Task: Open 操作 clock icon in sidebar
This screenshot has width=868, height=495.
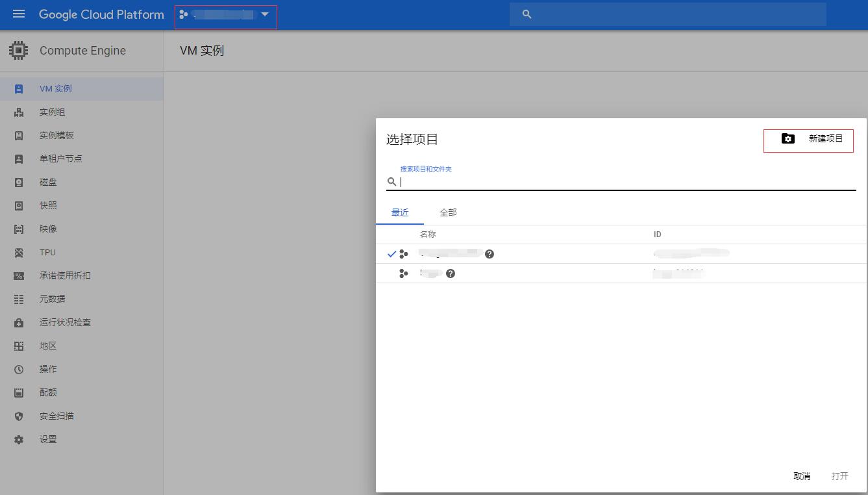Action: point(19,370)
